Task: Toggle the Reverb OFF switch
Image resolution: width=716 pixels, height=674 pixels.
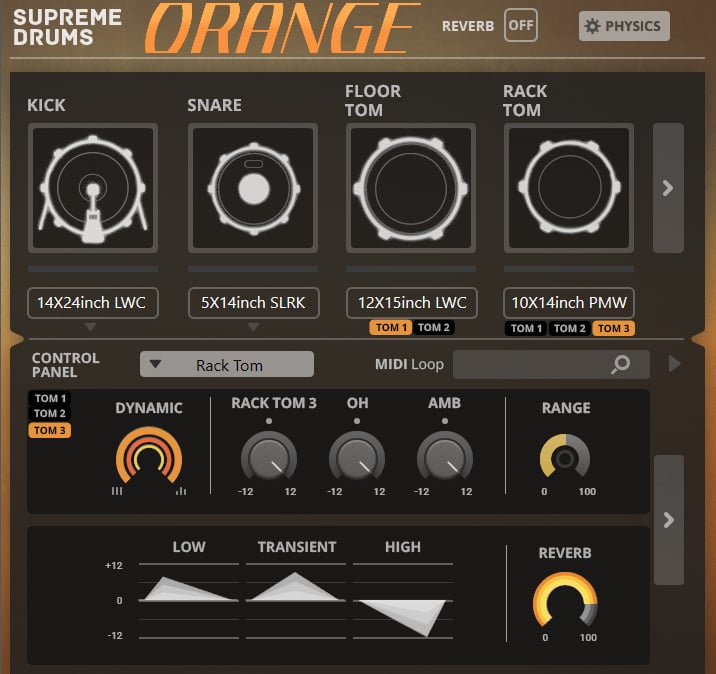Action: click(520, 26)
